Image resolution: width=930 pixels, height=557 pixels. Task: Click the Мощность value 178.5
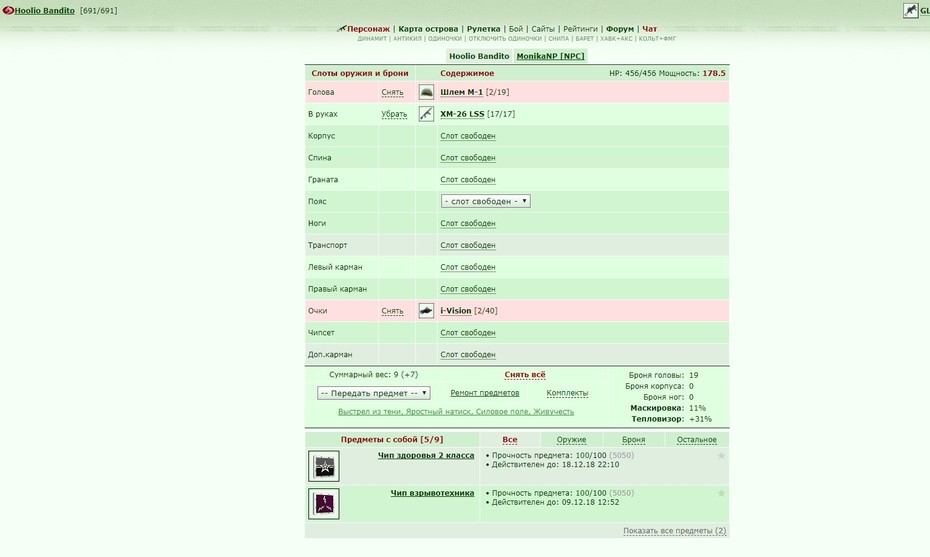point(714,74)
